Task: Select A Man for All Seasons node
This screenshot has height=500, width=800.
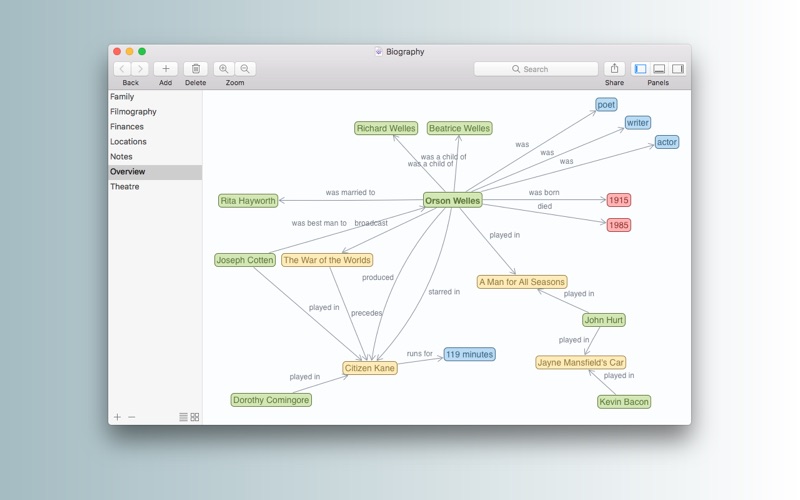Action: (x=522, y=282)
